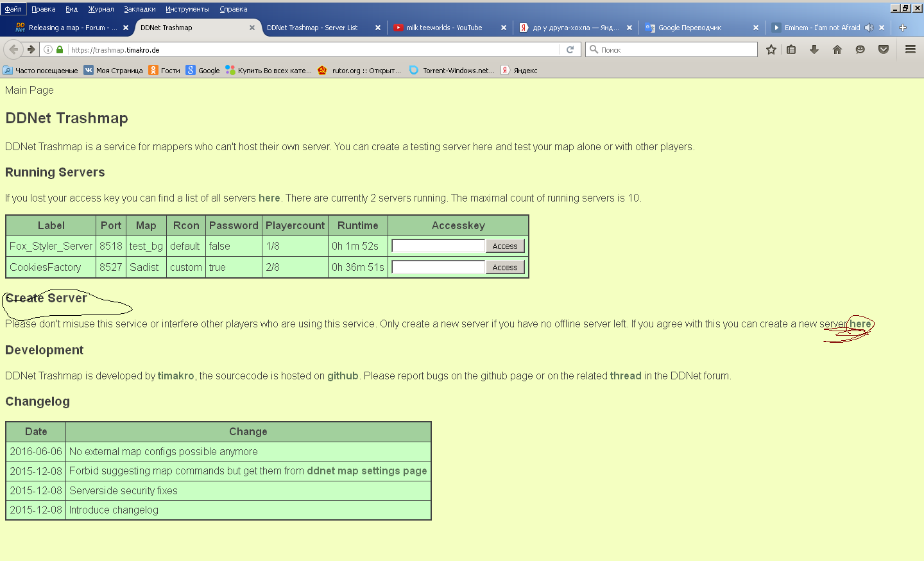Screen dimensions: 924x561
Task: Click the Accesskey field for CookiesFactory
Action: coord(438,266)
